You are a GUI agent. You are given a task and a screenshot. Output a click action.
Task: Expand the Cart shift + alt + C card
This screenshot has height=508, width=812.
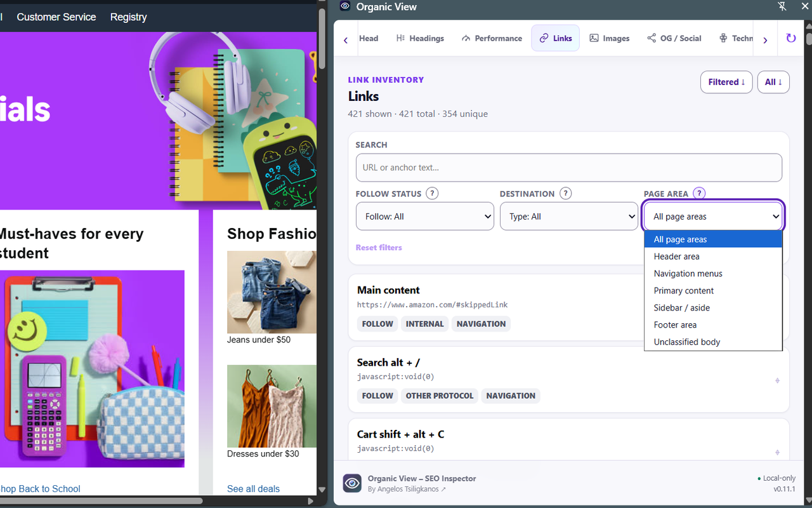click(x=777, y=452)
